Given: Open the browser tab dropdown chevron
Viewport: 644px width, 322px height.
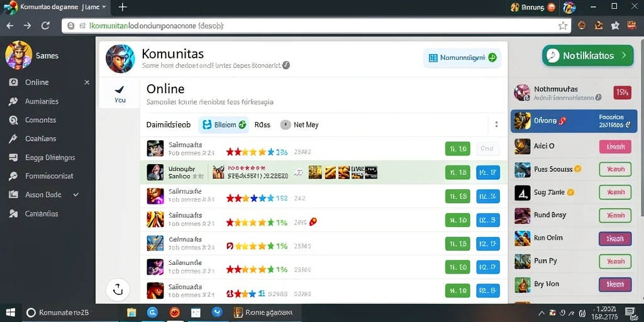Looking at the screenshot, I should tap(104, 7).
